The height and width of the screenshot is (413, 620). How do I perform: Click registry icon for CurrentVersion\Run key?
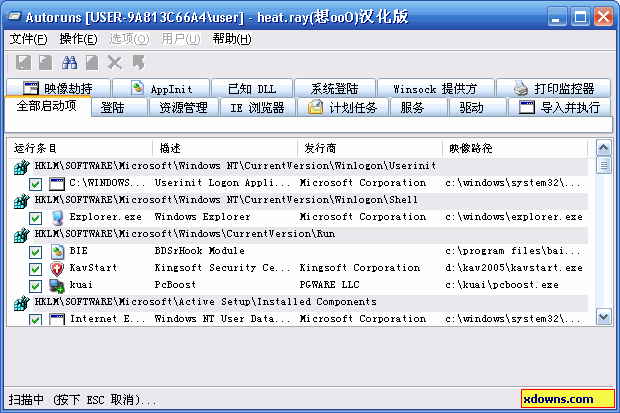point(22,235)
